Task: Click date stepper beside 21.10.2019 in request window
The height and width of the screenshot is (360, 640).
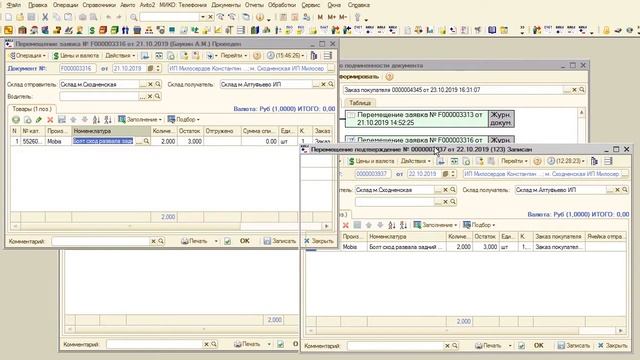Action: click(158, 69)
